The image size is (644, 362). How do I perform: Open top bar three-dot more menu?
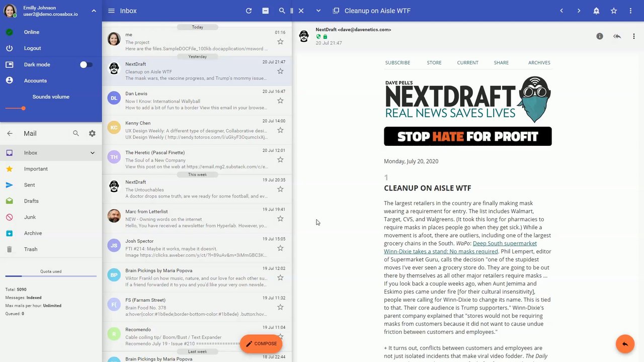click(630, 11)
